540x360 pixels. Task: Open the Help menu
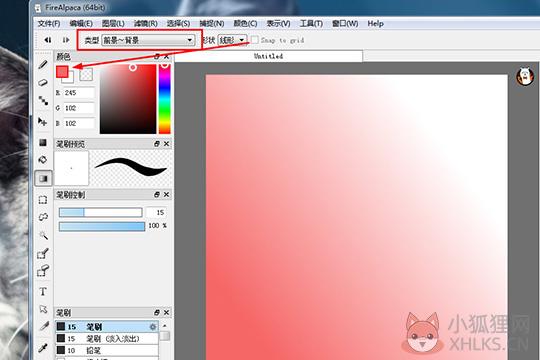pyautogui.click(x=375, y=23)
